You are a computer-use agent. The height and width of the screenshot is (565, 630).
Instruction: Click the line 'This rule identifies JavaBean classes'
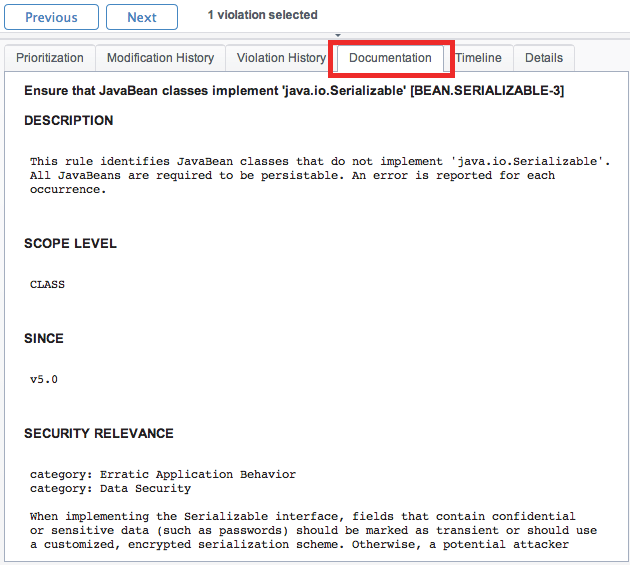pyautogui.click(x=320, y=162)
